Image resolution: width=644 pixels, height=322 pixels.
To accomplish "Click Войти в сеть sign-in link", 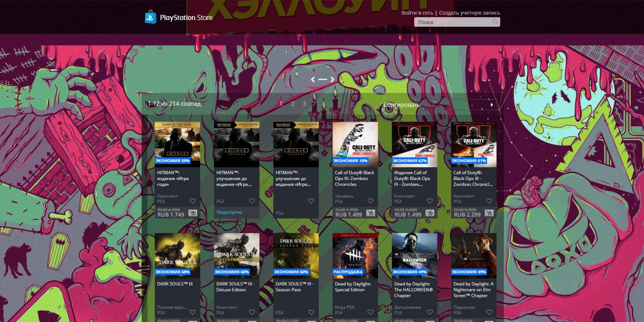I will 417,13.
